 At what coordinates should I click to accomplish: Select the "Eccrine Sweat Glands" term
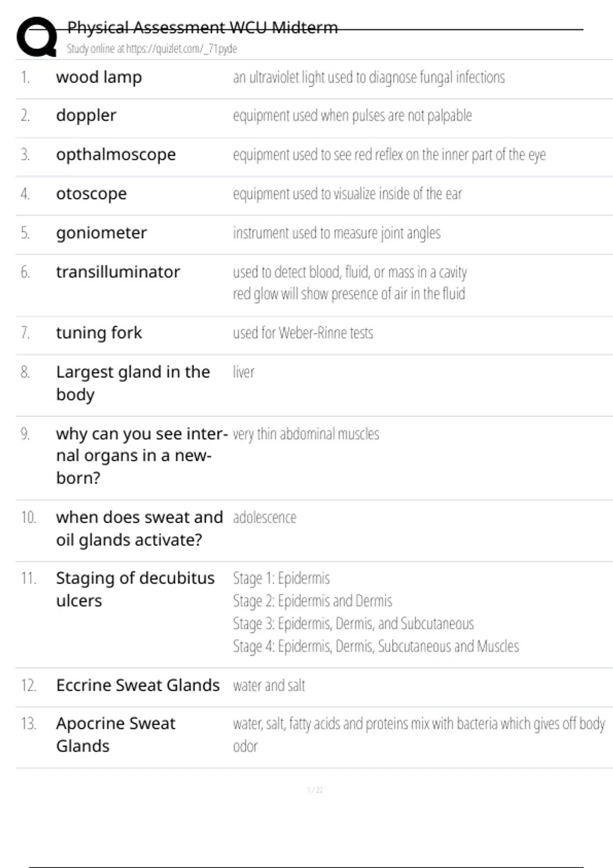tap(138, 685)
